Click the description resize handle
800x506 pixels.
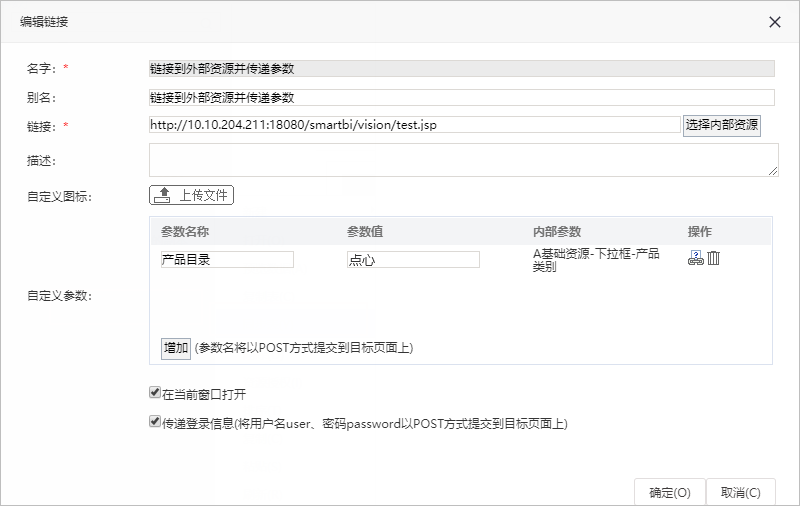pyautogui.click(x=773, y=171)
